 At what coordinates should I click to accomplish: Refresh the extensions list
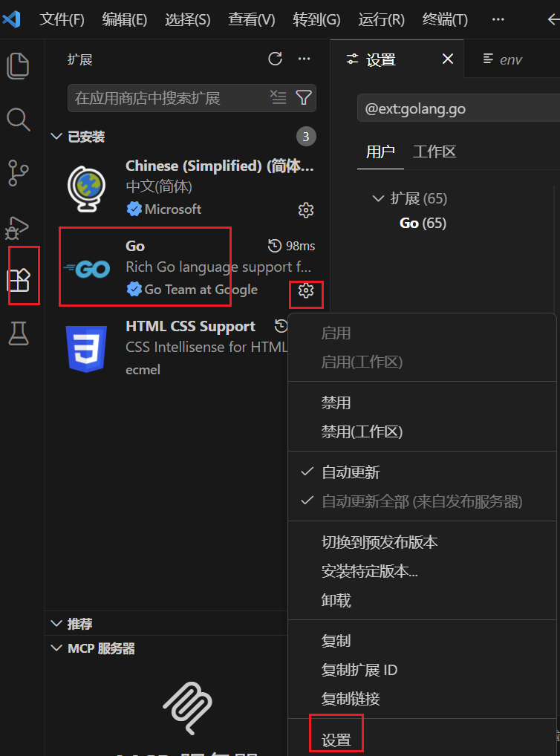click(275, 59)
